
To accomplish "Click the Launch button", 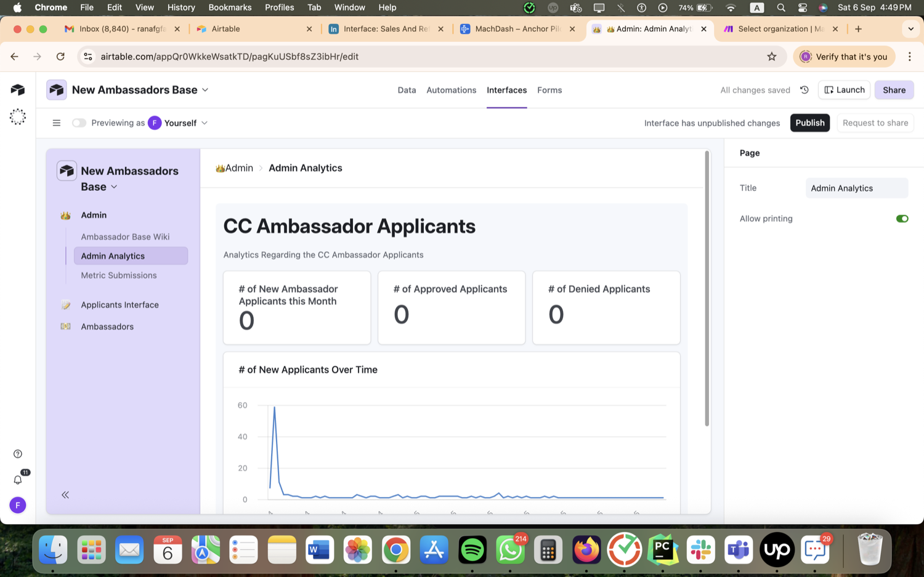I will [x=844, y=90].
